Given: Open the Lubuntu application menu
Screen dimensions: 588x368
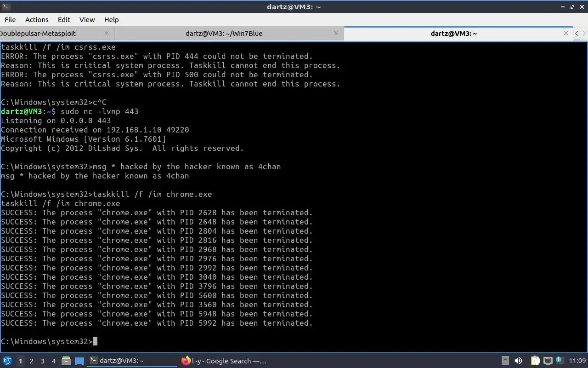Looking at the screenshot, I should tap(7, 361).
